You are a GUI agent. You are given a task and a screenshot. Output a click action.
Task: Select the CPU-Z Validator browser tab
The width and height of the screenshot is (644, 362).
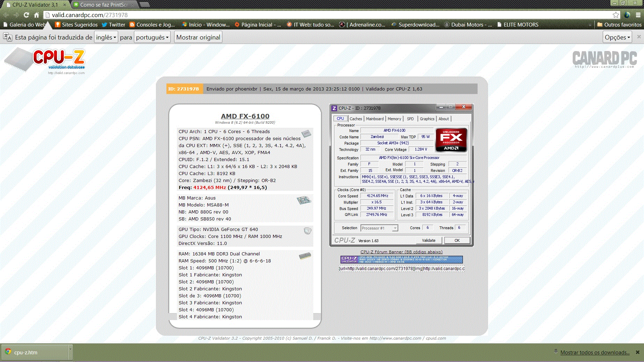[x=35, y=5]
